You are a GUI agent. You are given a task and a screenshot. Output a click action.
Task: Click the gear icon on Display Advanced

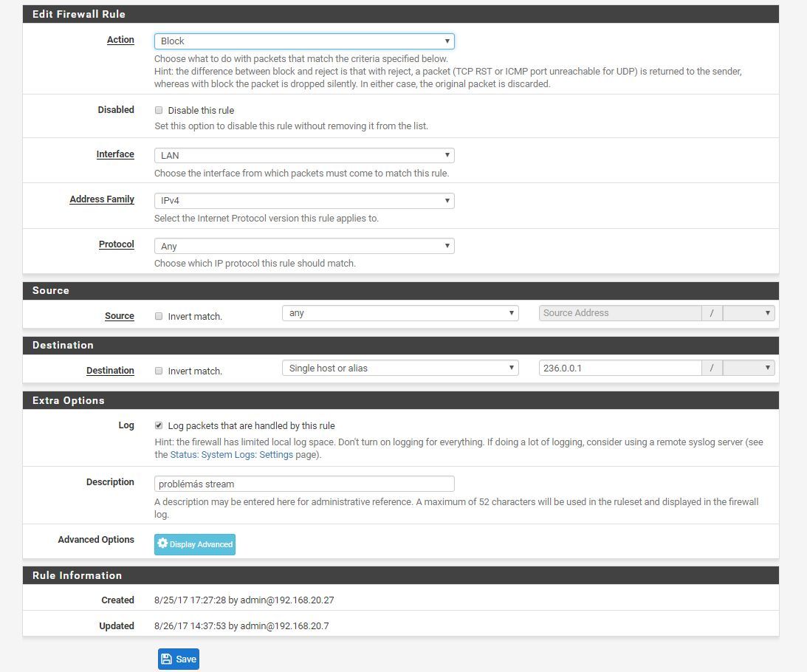tap(162, 544)
